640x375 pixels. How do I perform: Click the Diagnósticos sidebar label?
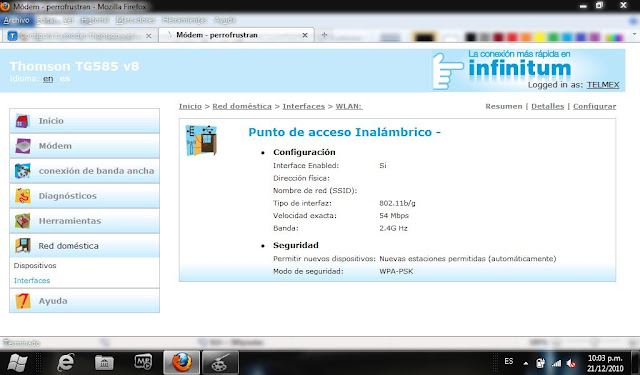pyautogui.click(x=68, y=196)
